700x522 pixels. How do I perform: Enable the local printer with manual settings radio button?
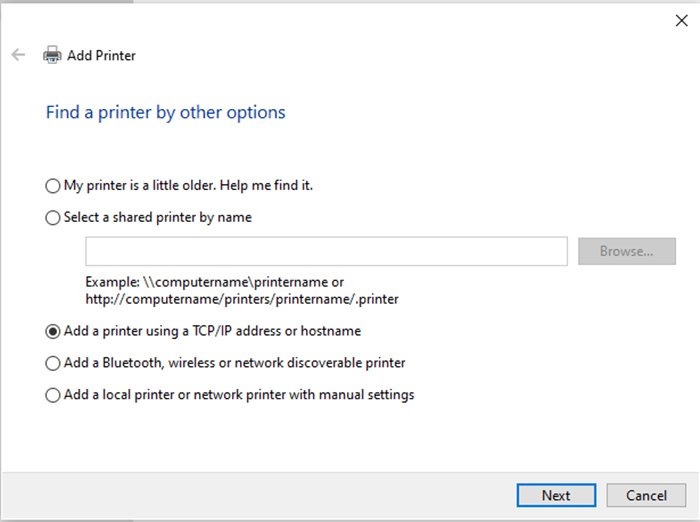(53, 395)
